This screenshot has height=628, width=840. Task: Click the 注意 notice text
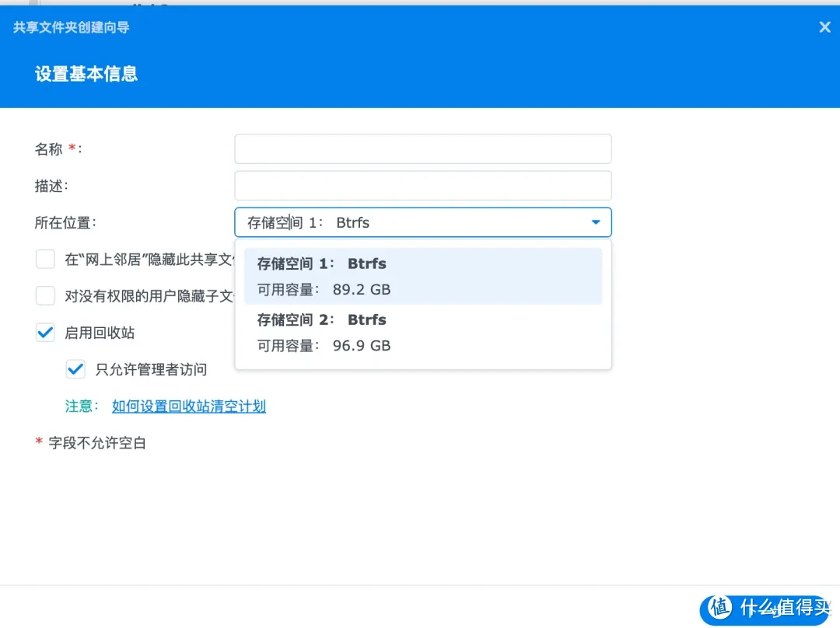pyautogui.click(x=81, y=406)
